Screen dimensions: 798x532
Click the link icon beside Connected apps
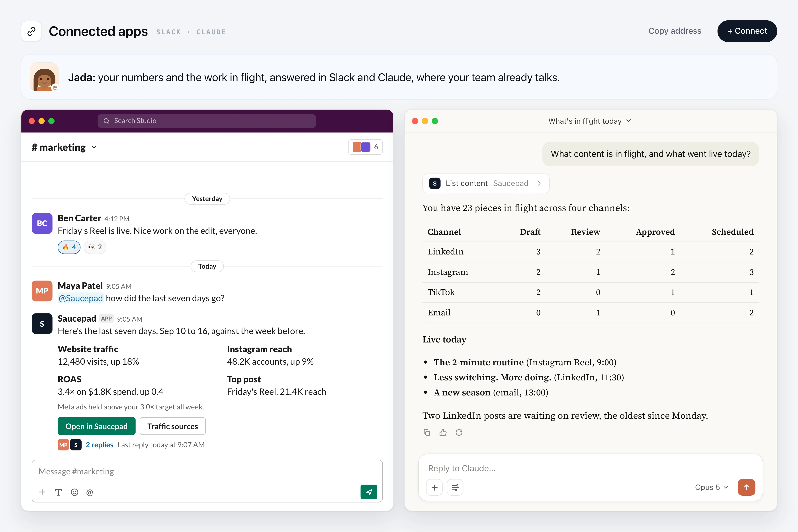(x=31, y=31)
